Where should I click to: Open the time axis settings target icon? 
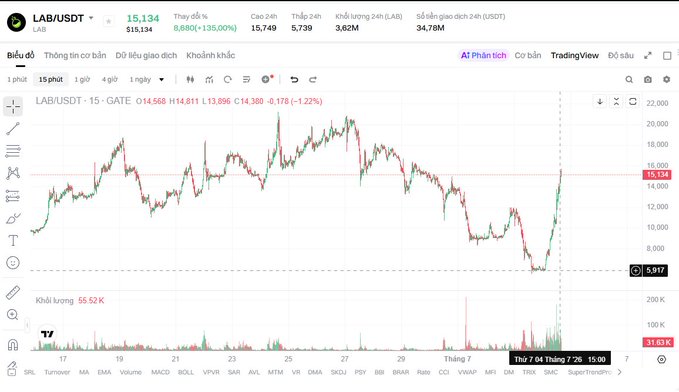point(661,359)
